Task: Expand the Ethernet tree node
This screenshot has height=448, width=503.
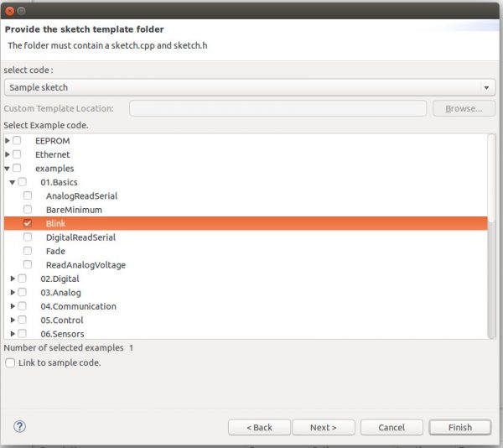Action: coord(8,154)
